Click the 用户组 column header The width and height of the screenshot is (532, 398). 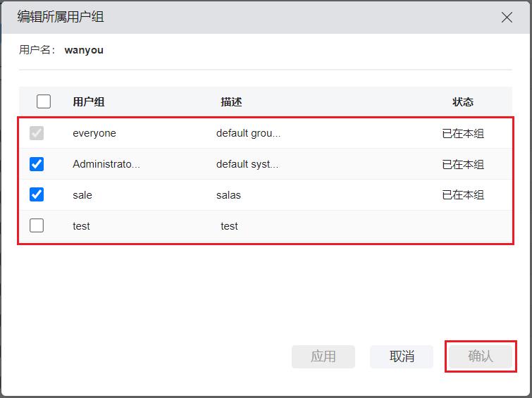(89, 101)
